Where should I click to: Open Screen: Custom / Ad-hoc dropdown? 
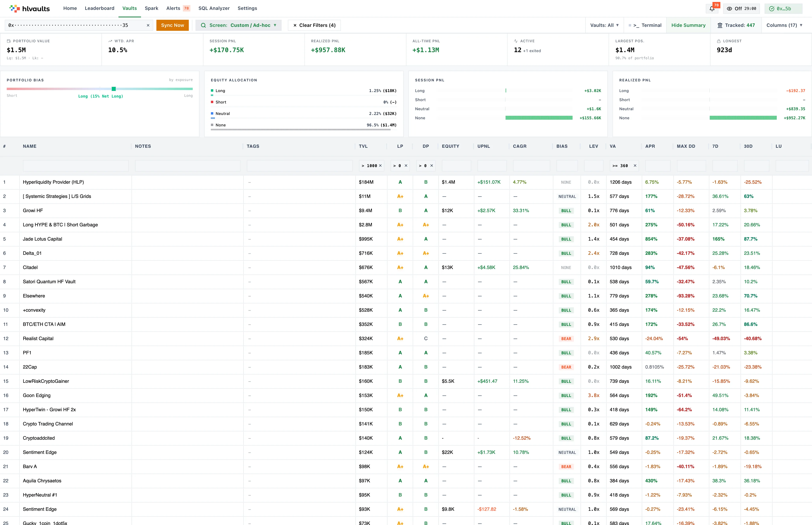click(239, 25)
